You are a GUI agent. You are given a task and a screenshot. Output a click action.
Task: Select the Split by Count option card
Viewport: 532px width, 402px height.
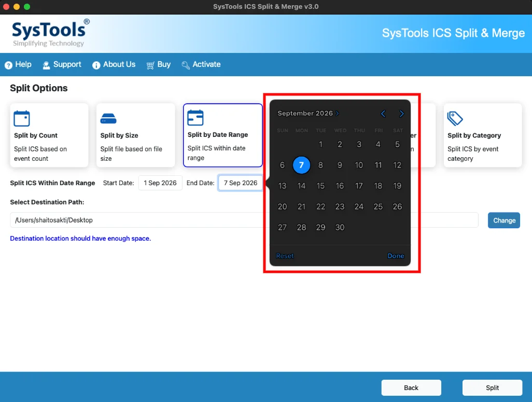tap(49, 135)
